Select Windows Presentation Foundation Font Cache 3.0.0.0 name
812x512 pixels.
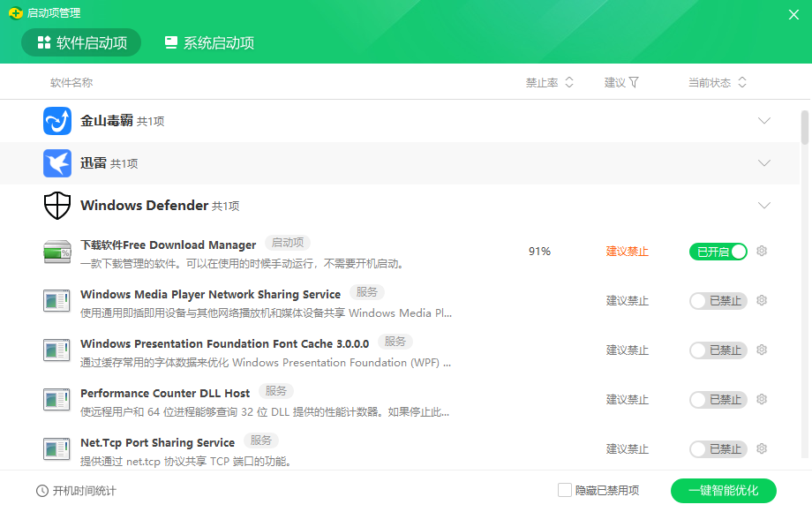tap(225, 343)
